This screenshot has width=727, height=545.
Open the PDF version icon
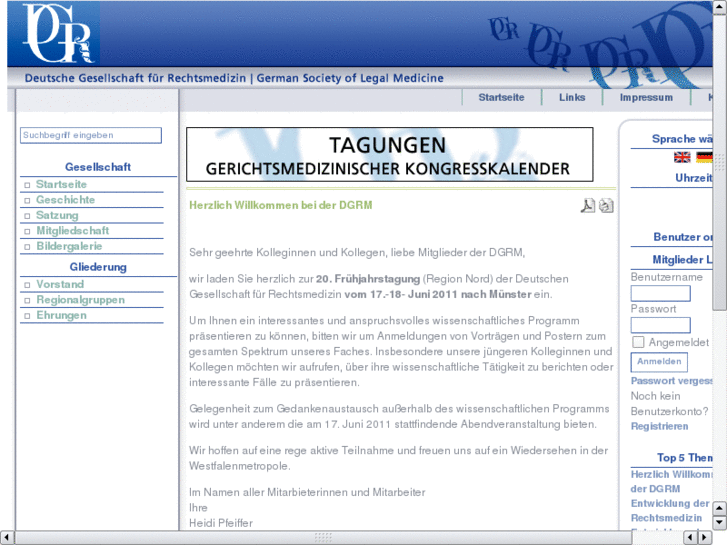587,205
